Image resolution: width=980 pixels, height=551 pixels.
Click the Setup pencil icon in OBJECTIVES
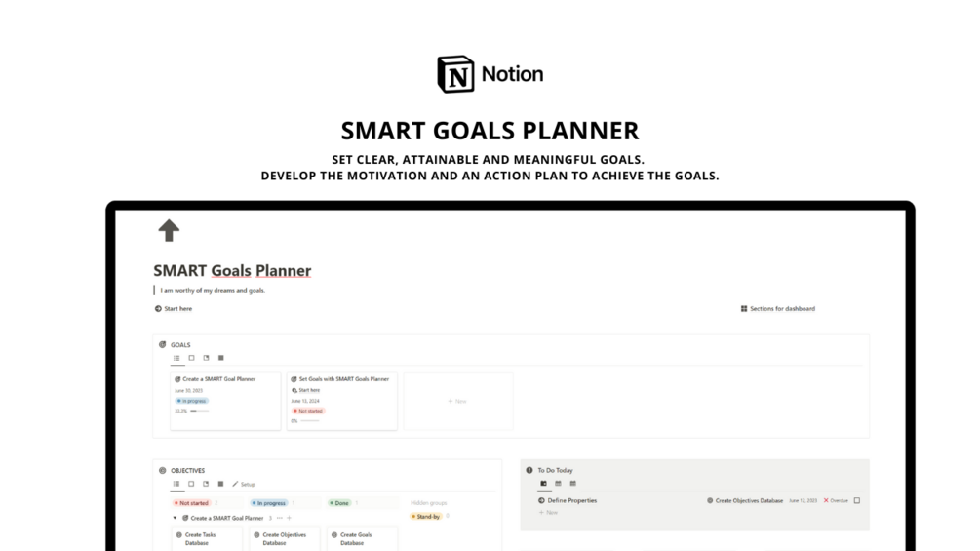click(235, 484)
